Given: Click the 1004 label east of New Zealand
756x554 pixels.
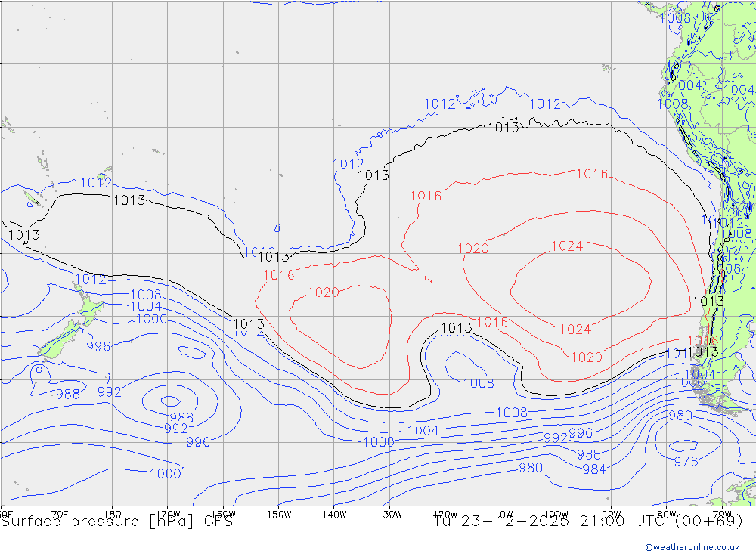Looking at the screenshot, I should pyautogui.click(x=146, y=306).
